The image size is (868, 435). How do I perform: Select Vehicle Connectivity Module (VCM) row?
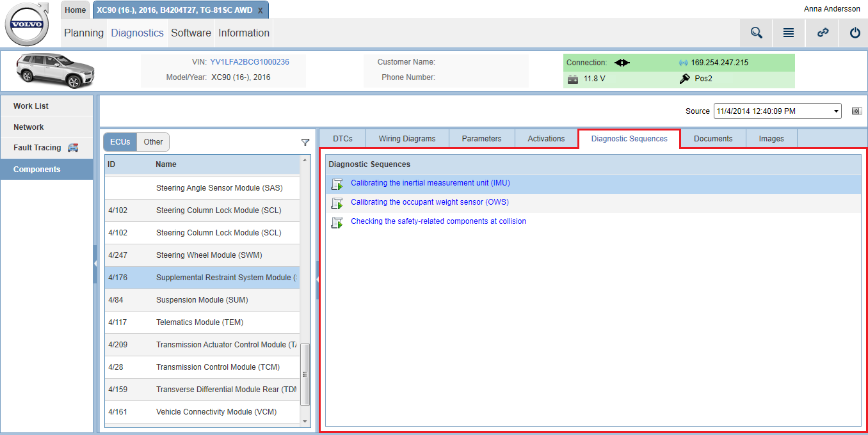(202, 412)
